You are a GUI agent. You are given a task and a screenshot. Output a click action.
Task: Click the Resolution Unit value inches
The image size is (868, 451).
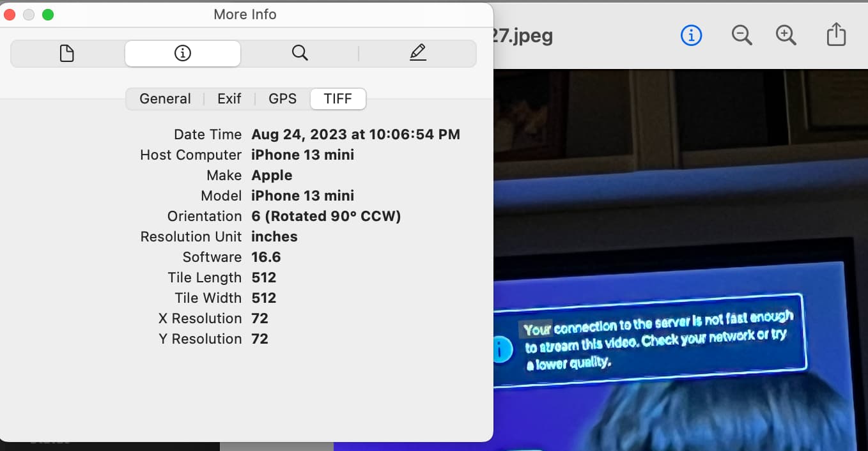click(274, 236)
